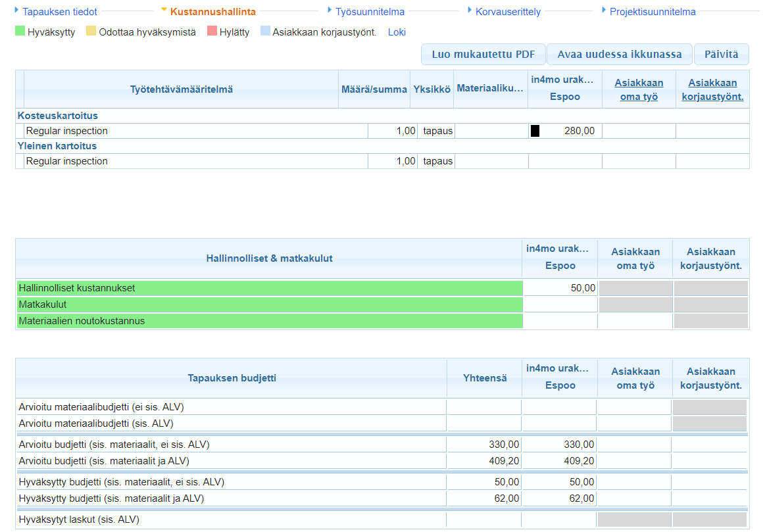Image resolution: width=765 pixels, height=532 pixels.
Task: Refresh with the Päivitä button
Action: (x=721, y=55)
